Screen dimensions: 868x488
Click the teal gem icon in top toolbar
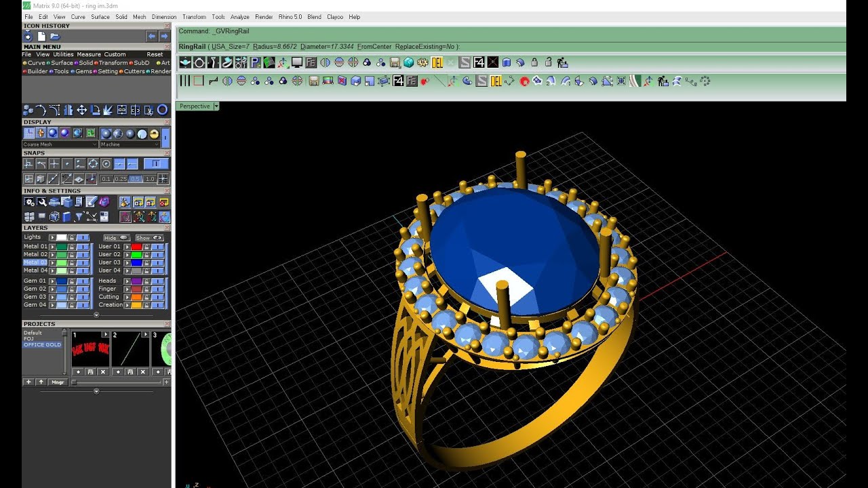408,62
